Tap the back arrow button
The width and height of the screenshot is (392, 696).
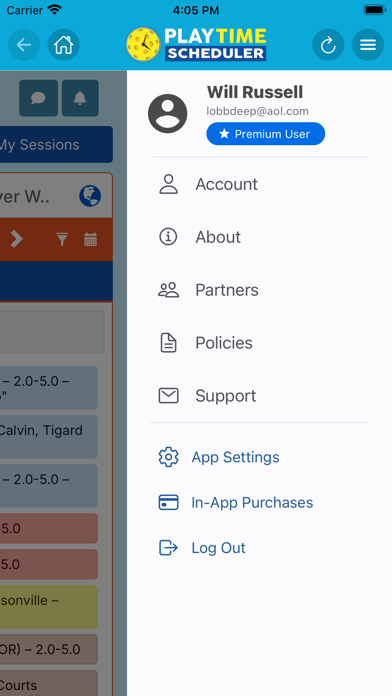pos(24,45)
